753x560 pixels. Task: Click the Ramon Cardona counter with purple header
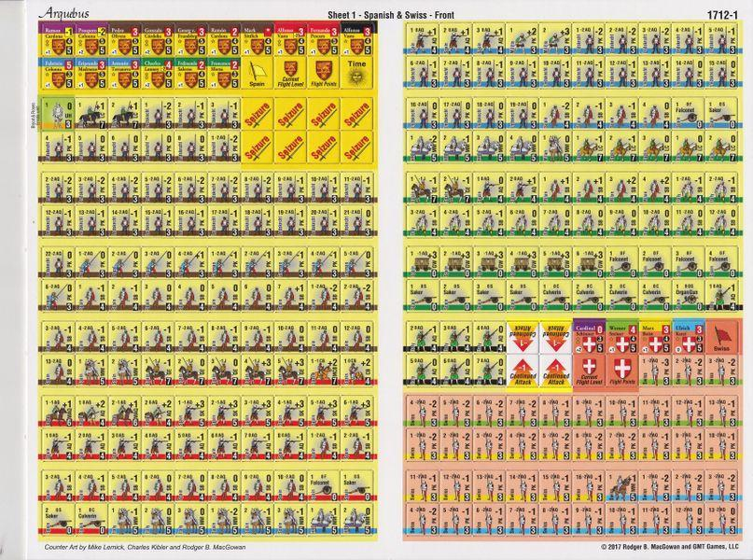(58, 39)
